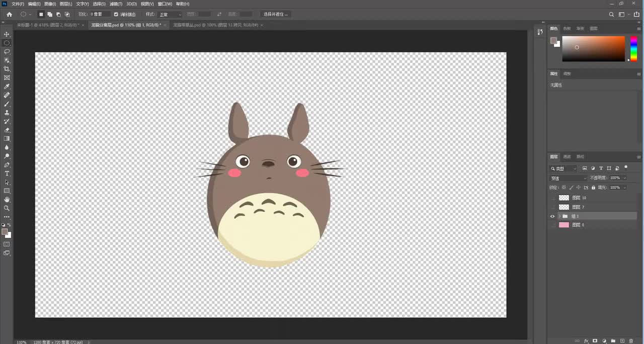Click the pink 图层 0 layer thumbnail
This screenshot has height=344, width=644.
[564, 225]
